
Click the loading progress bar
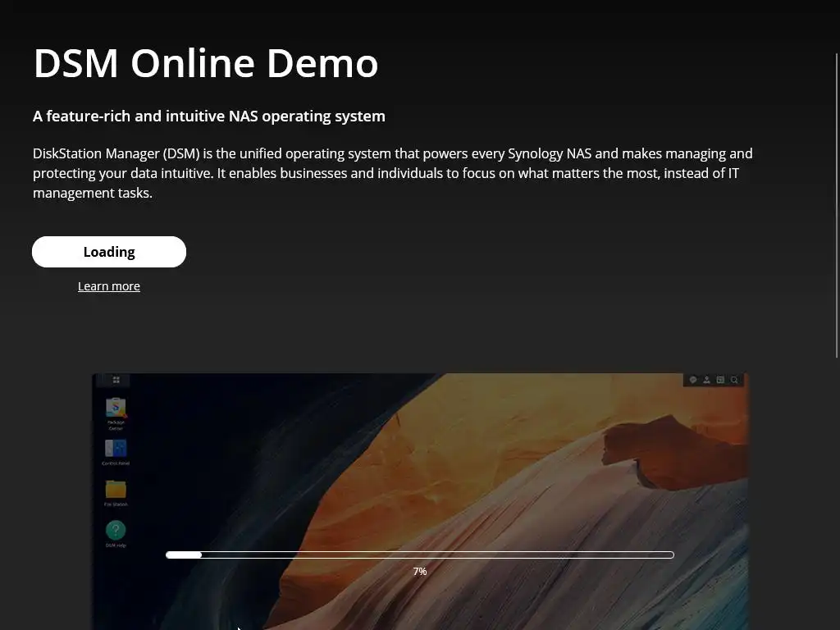(x=420, y=555)
